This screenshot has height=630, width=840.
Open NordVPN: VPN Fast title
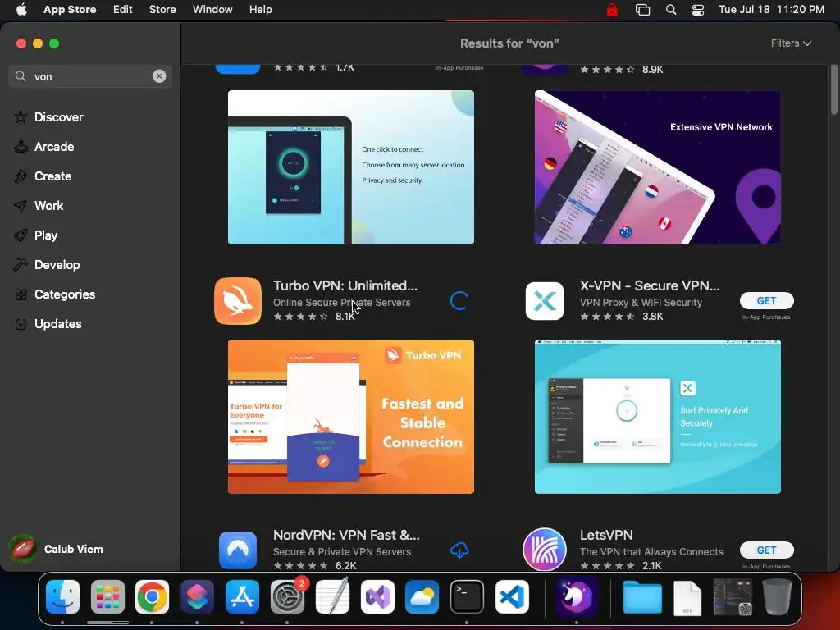347,535
